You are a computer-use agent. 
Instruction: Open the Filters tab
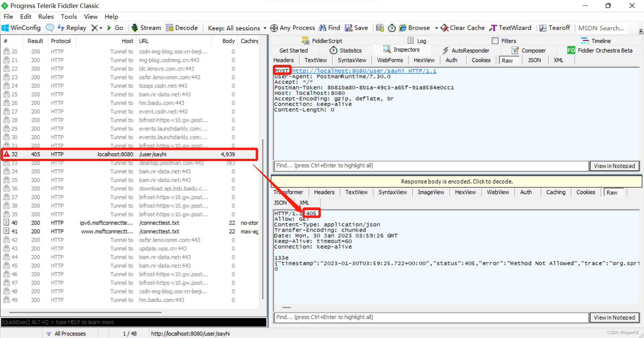504,41
